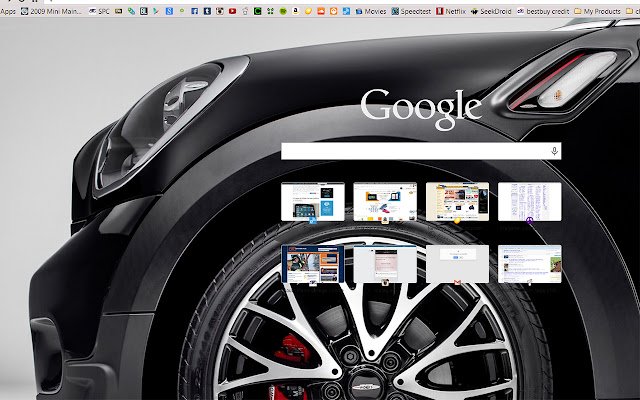Open the navy-blue news site tile
Image resolution: width=640 pixels, height=400 pixels.
[313, 264]
